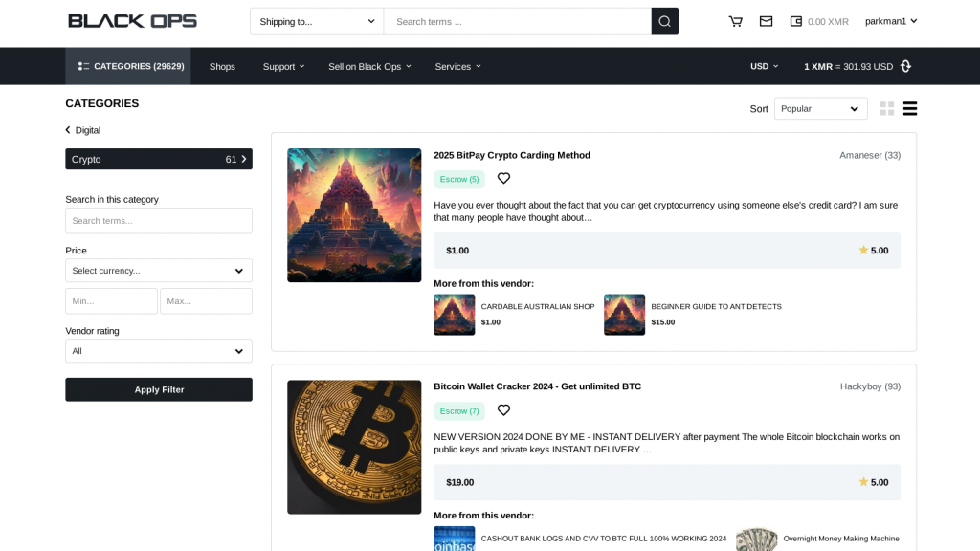Click the Apply Filter button
Screen dimensions: 980x551
[x=159, y=390]
